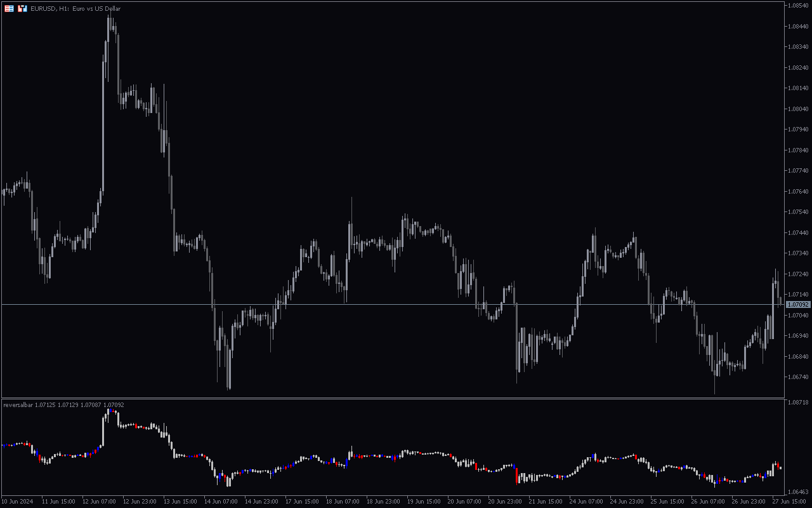
Task: Click the 1.07840 price scale label
Action: point(797,150)
